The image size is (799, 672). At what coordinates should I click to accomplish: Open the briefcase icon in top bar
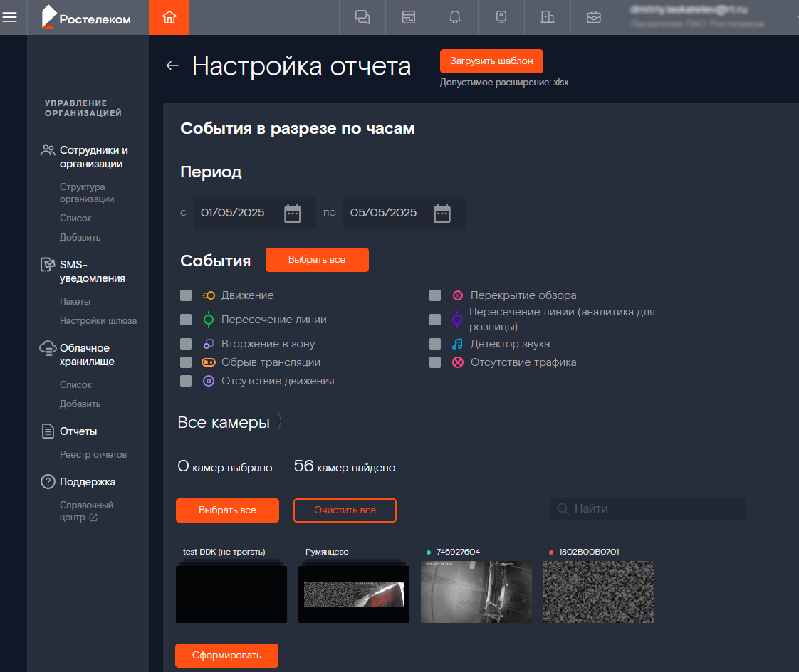click(594, 17)
